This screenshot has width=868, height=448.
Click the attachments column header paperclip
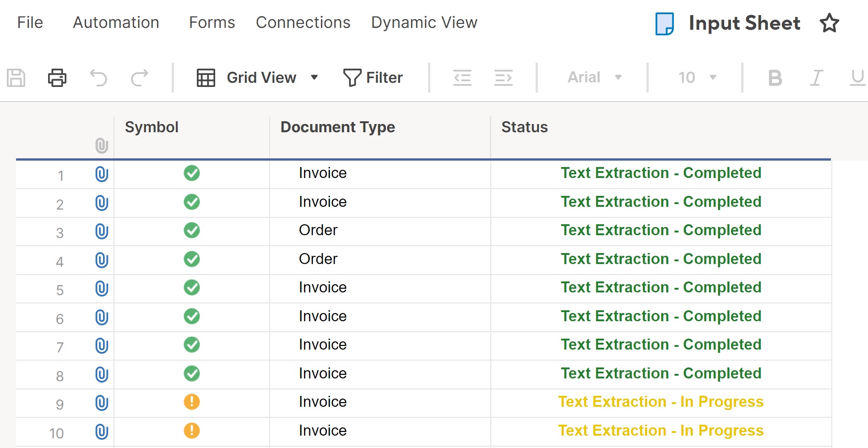point(102,146)
